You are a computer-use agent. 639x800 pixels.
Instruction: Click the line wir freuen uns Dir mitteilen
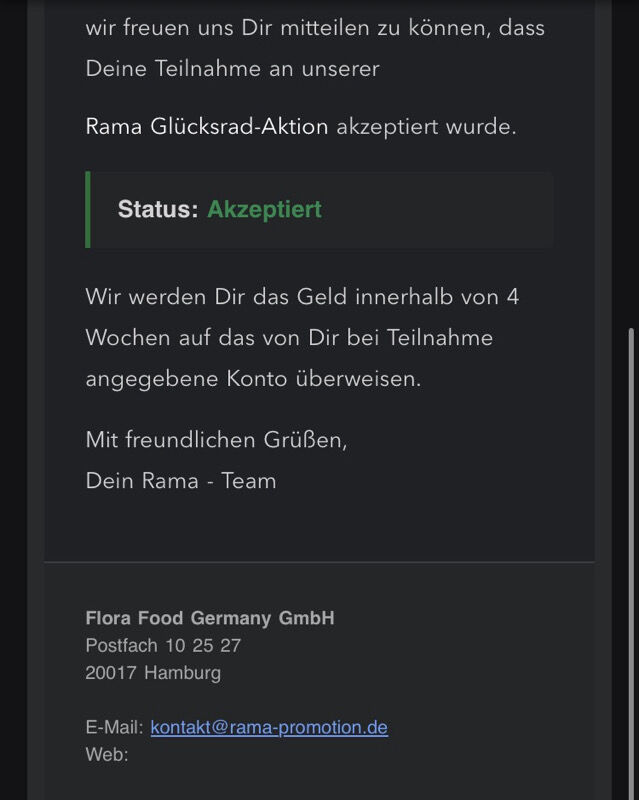coord(315,28)
